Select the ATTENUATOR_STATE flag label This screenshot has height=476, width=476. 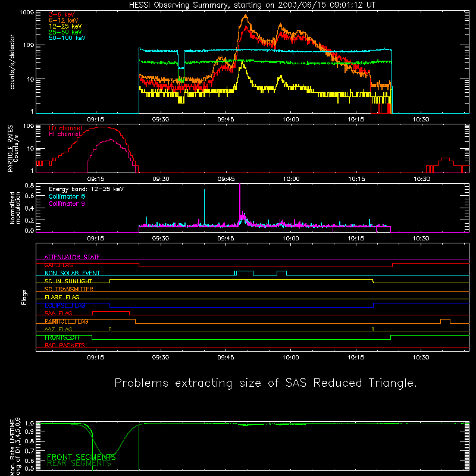(72, 257)
